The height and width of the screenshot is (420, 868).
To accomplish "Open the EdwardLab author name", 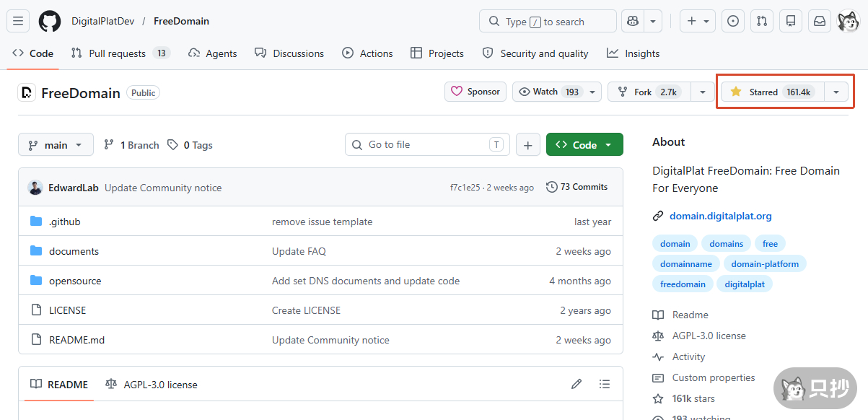I will click(x=73, y=188).
